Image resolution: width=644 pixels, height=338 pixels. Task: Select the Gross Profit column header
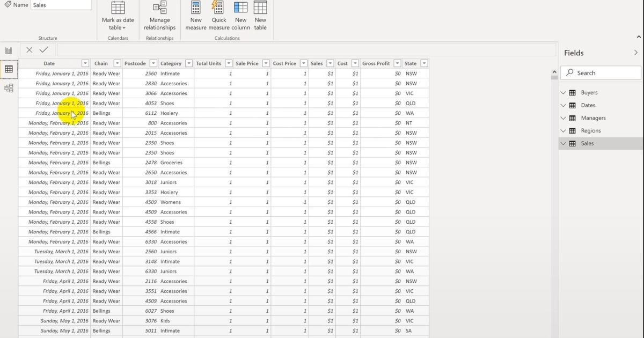(376, 63)
